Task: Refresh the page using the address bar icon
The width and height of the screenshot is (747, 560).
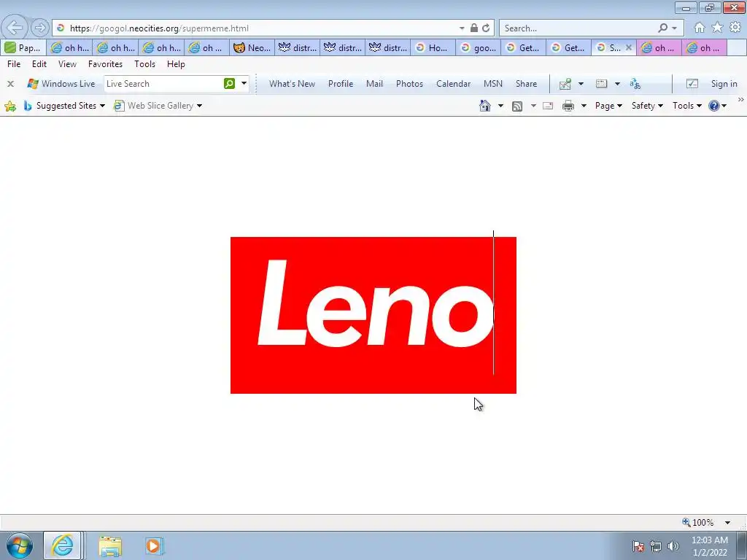Action: (x=485, y=28)
